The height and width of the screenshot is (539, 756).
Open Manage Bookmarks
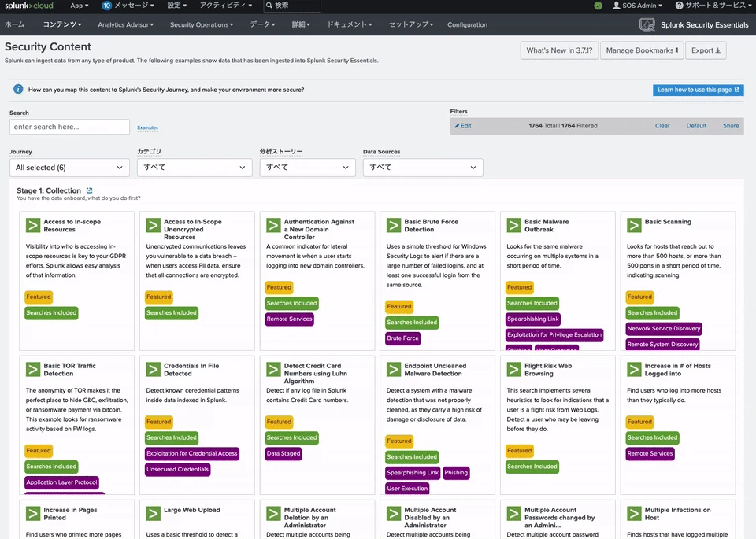coord(642,50)
